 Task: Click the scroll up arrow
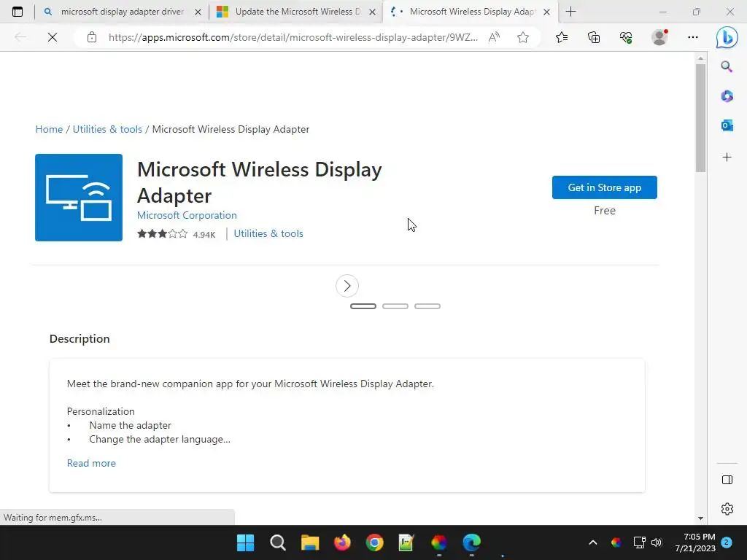[x=700, y=58]
